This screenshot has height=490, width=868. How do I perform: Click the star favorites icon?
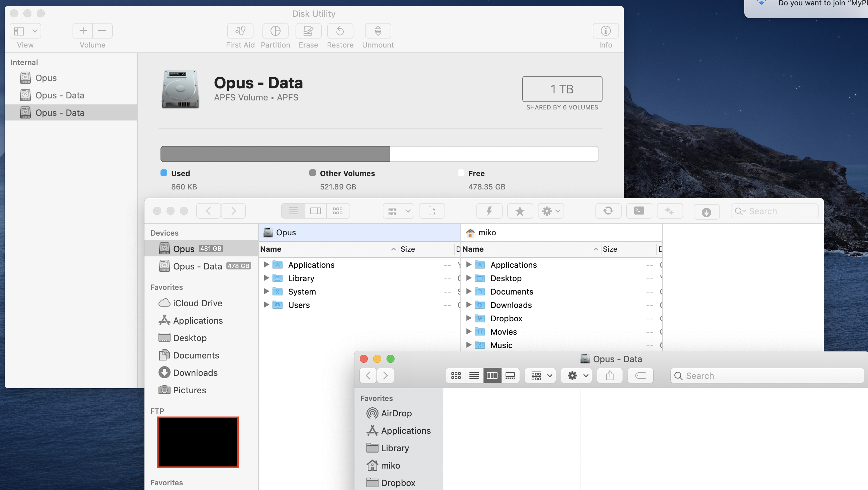520,211
